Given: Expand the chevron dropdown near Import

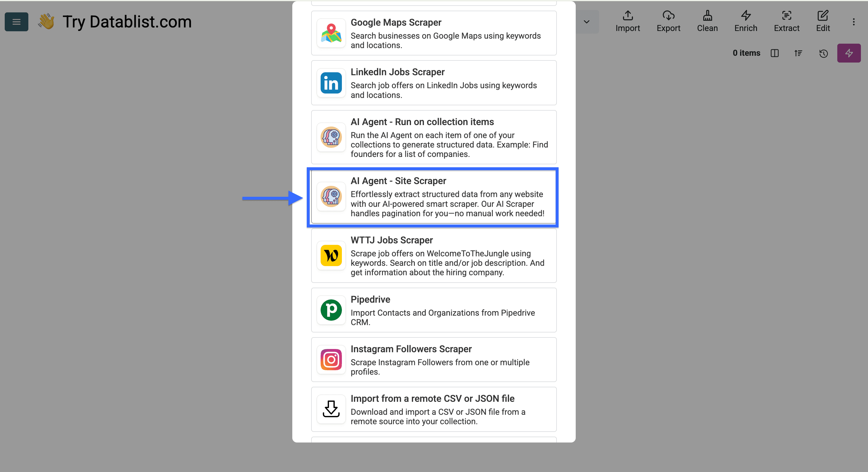Looking at the screenshot, I should point(586,22).
